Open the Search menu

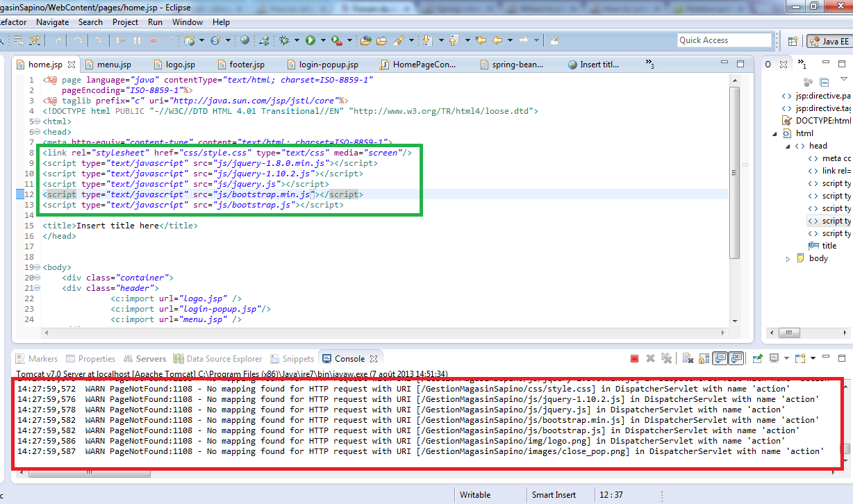90,22
